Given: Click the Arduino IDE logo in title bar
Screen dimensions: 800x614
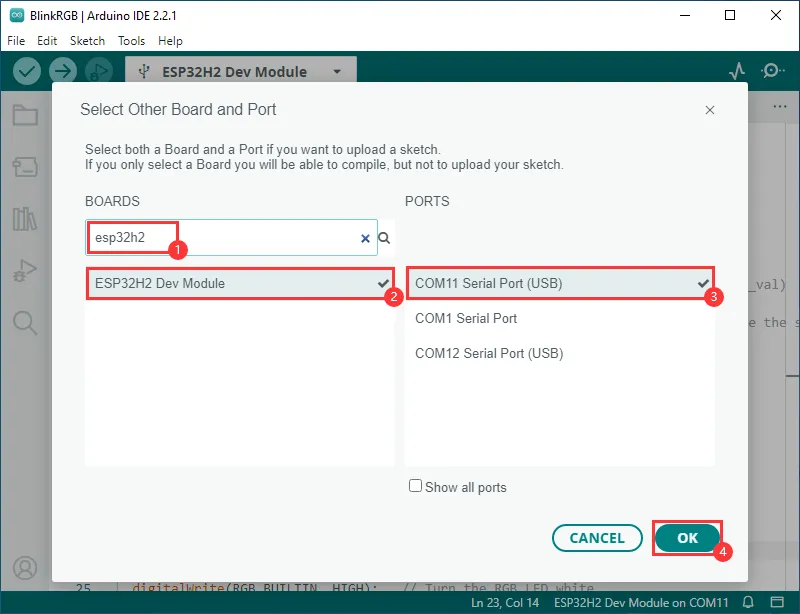Looking at the screenshot, I should pos(17,15).
